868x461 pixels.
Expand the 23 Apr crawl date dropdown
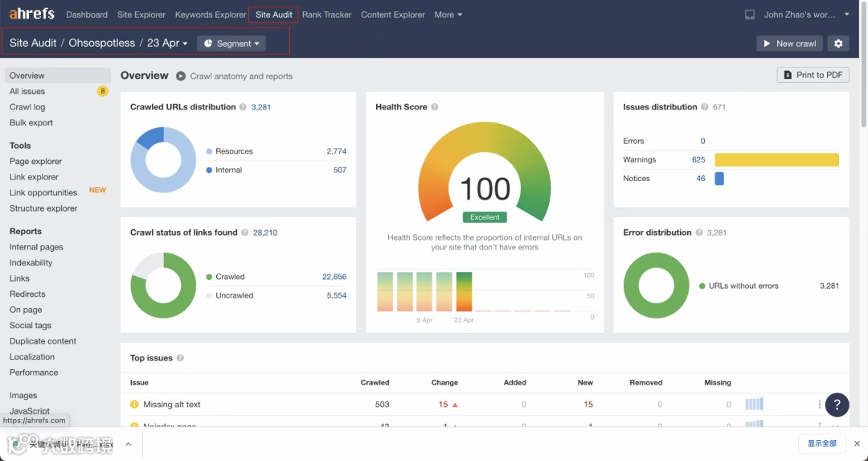[167, 43]
